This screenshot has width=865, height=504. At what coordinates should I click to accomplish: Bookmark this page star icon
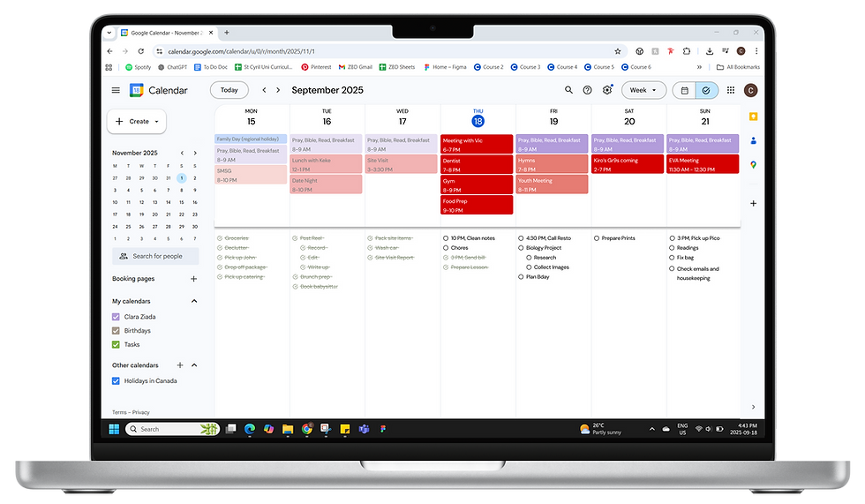coord(618,51)
